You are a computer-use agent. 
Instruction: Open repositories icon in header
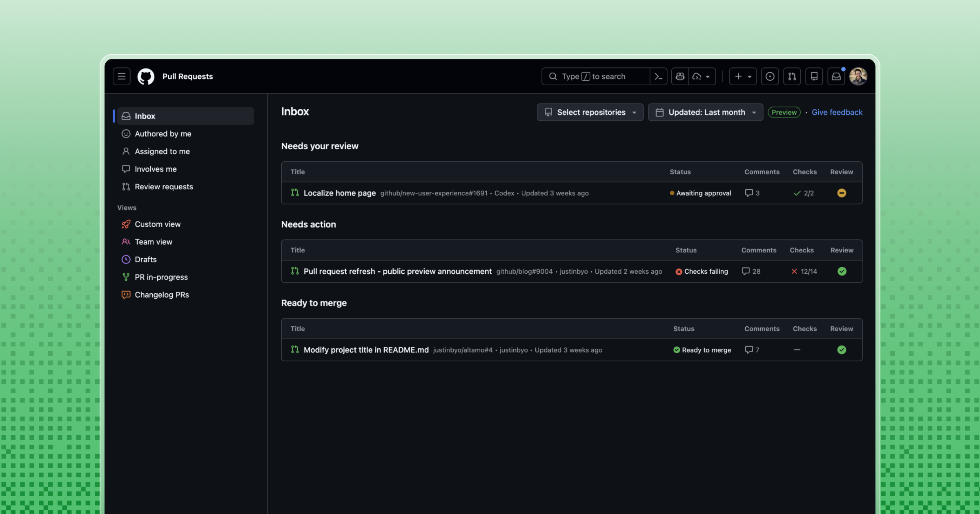point(814,76)
